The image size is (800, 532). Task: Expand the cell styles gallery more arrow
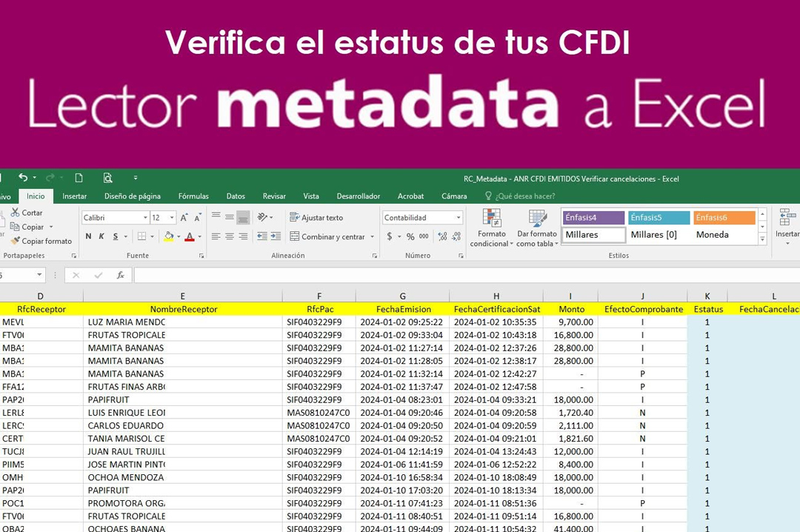(762, 239)
